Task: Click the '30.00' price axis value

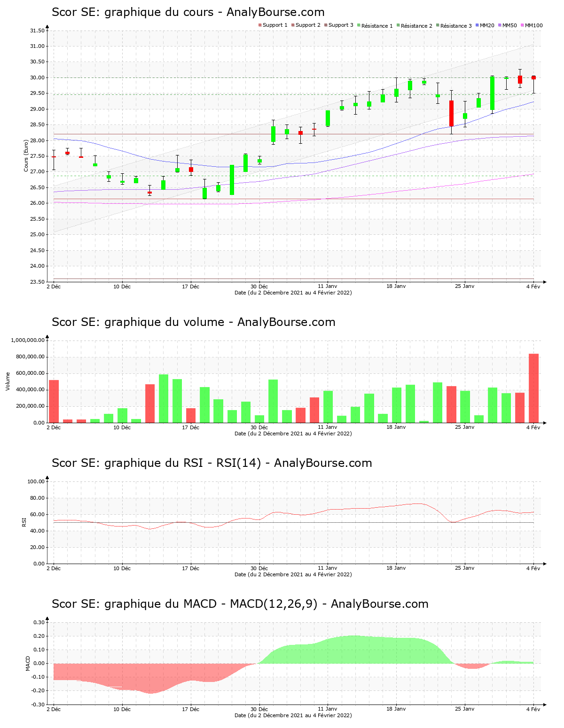Action: pos(37,78)
